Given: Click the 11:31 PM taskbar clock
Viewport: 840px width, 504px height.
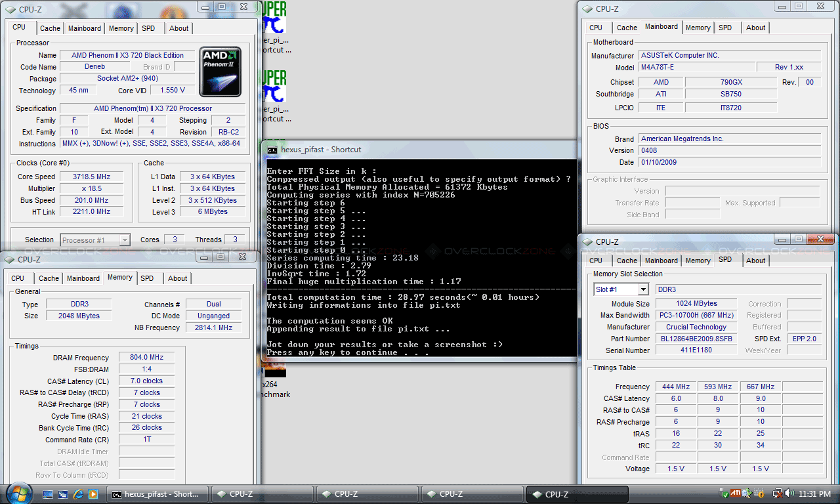Looking at the screenshot, I should pyautogui.click(x=815, y=493).
